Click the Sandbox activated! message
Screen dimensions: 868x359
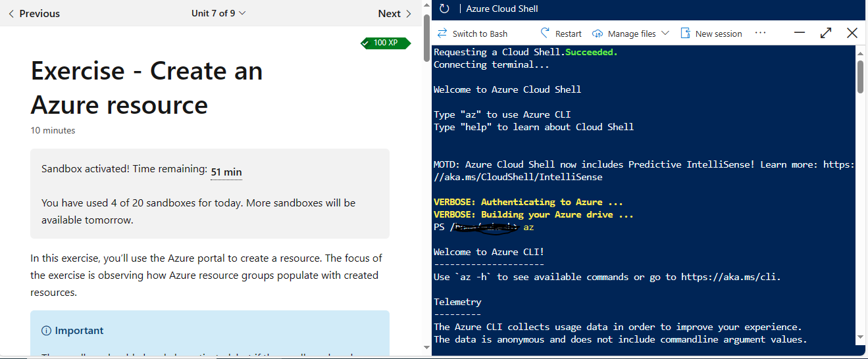point(124,168)
